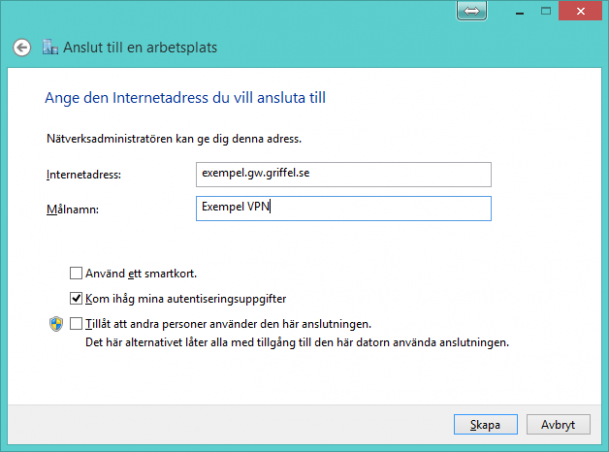Click the Anslut till en arbetsplats title text

[140, 47]
